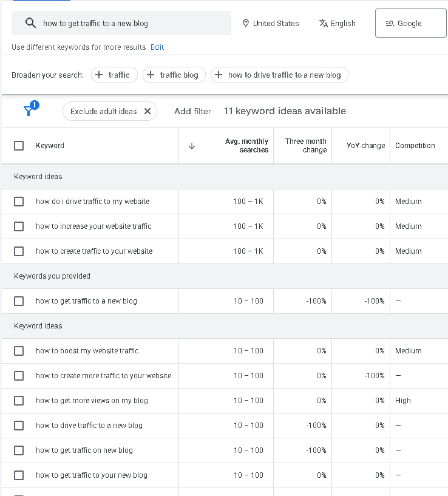
Task: Sort by Competition column header
Action: 415,146
